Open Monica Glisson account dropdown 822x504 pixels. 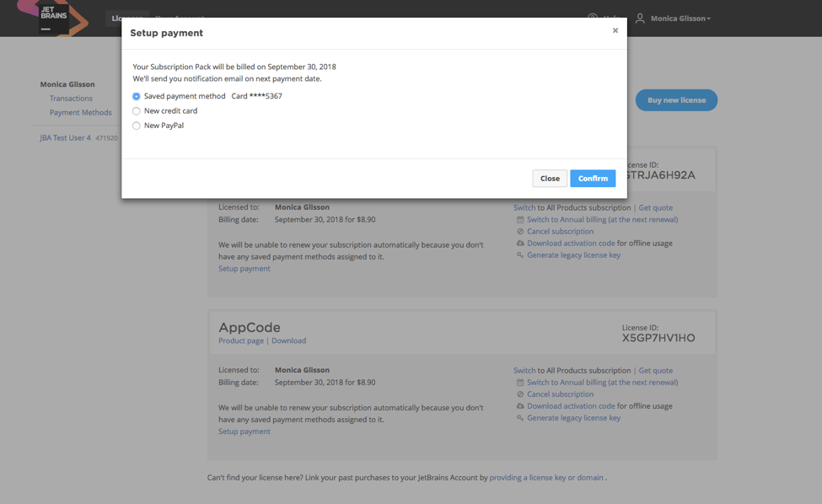point(680,19)
